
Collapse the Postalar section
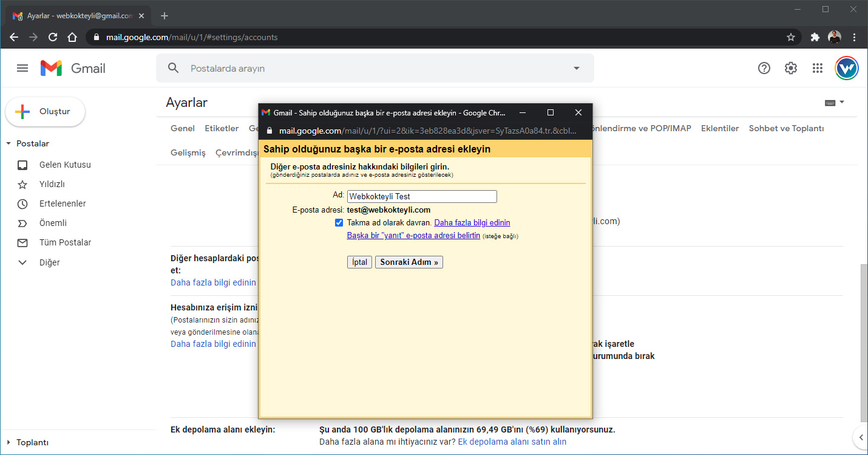(8, 144)
